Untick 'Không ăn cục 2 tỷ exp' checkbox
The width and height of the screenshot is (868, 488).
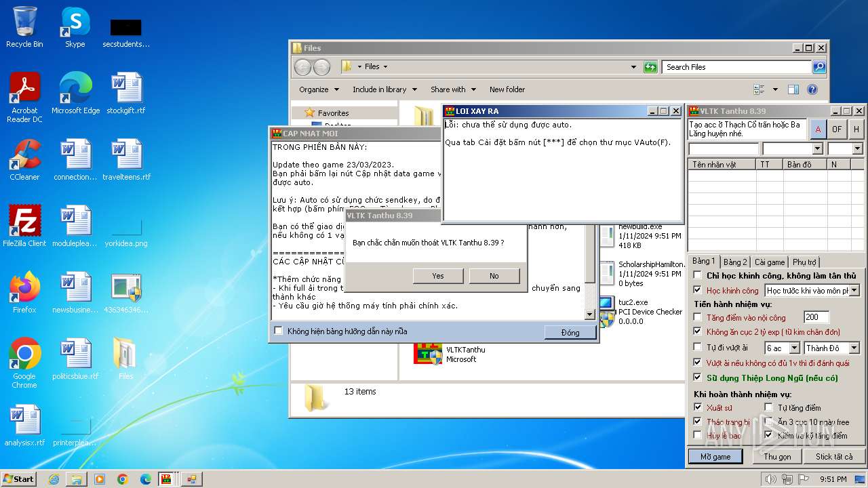tap(697, 331)
